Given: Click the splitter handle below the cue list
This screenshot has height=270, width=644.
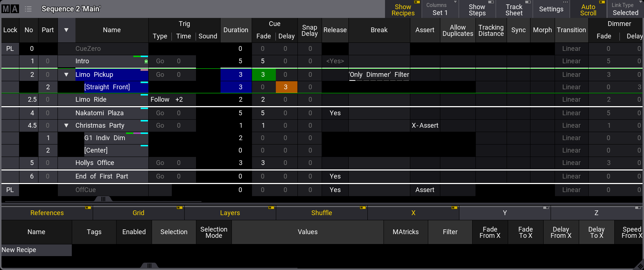Looking at the screenshot, I should 103,199.
